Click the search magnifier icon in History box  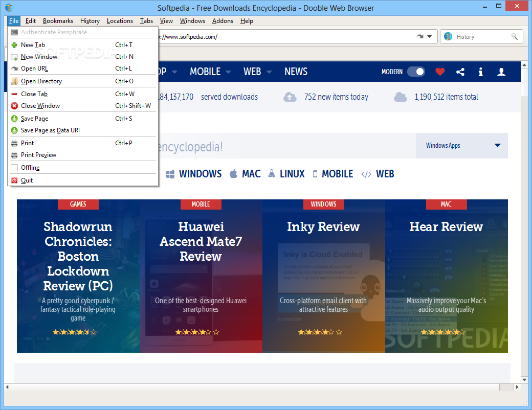pos(515,37)
